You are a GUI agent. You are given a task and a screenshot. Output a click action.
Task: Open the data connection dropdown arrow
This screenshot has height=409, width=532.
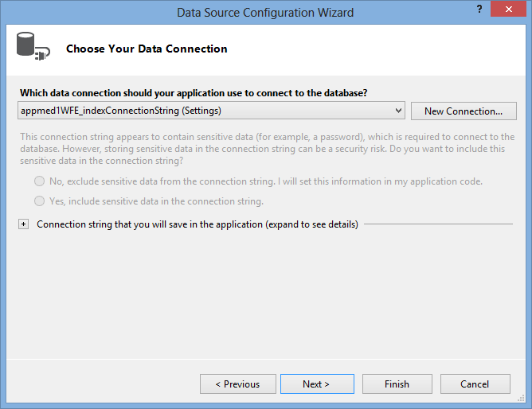pos(398,111)
